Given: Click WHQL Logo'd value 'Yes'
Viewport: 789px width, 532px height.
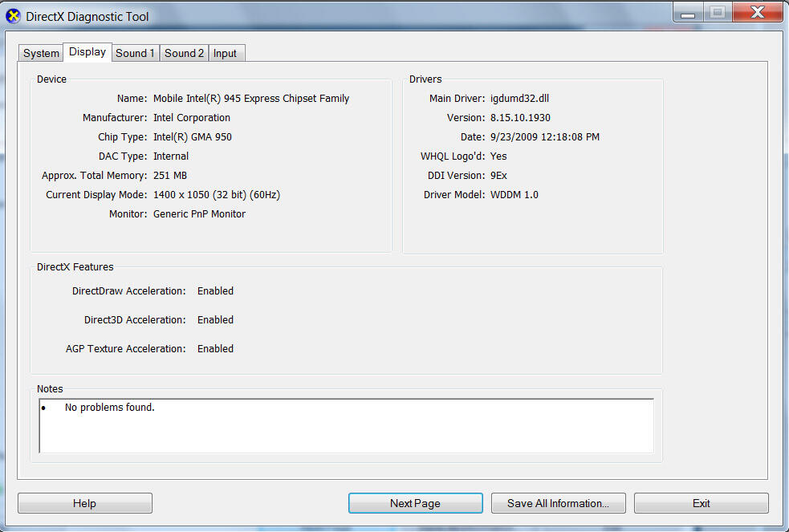Looking at the screenshot, I should [x=498, y=156].
